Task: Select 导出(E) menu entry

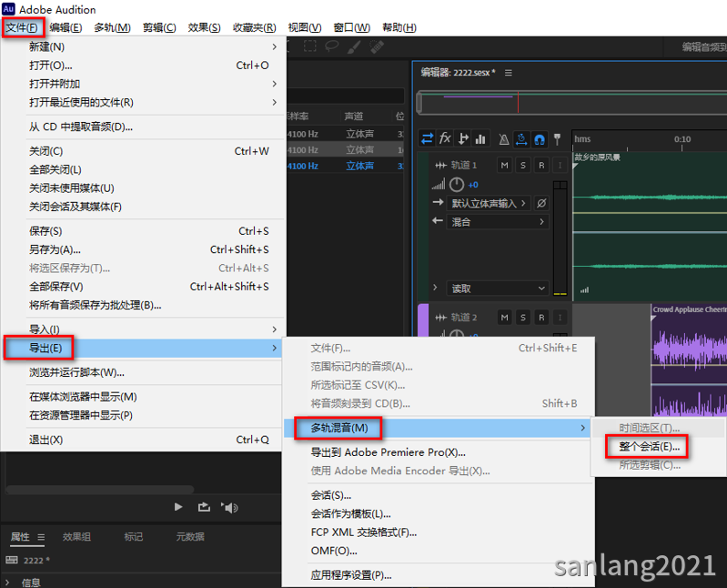Action: [x=143, y=349]
